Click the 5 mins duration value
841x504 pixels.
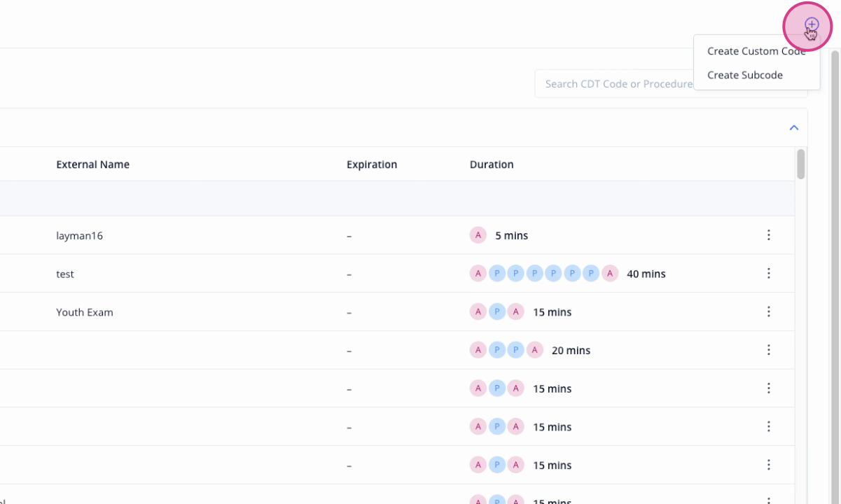point(511,236)
